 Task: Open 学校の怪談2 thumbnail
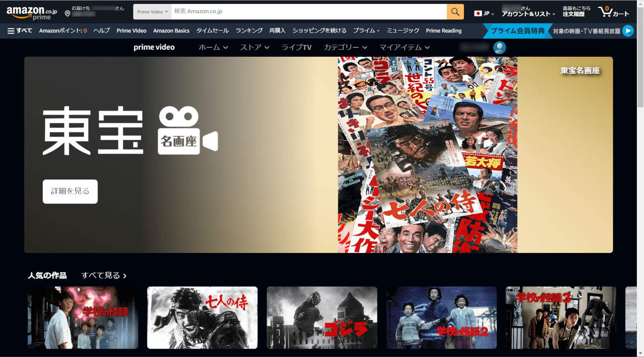441,318
